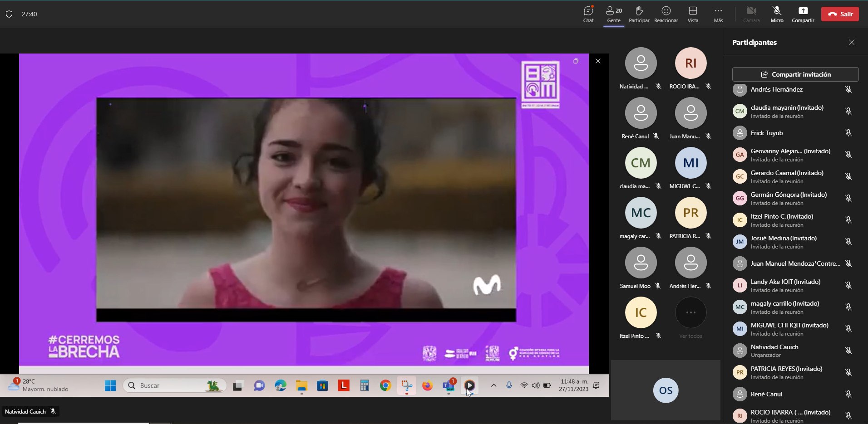The image size is (868, 424).
Task: Open the Chat panel
Action: click(x=588, y=14)
